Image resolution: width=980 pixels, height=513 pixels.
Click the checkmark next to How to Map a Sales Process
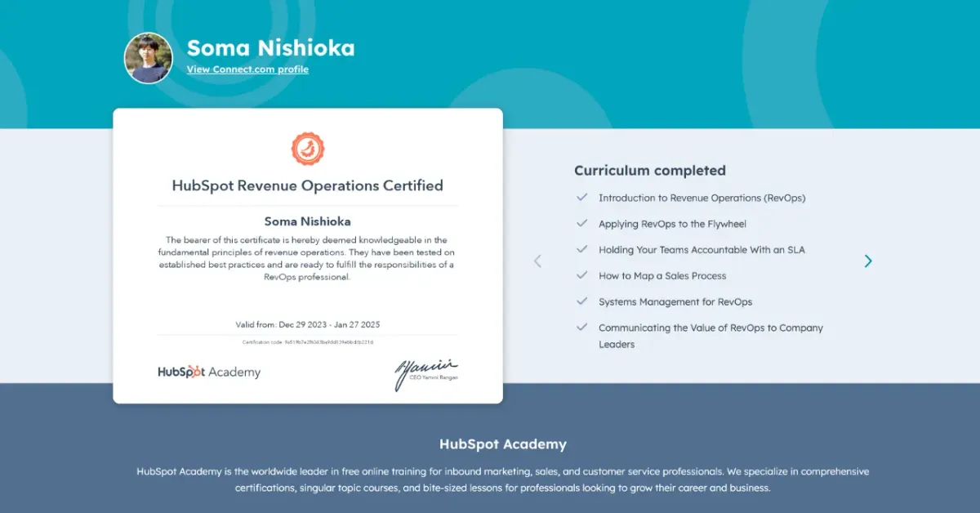582,275
